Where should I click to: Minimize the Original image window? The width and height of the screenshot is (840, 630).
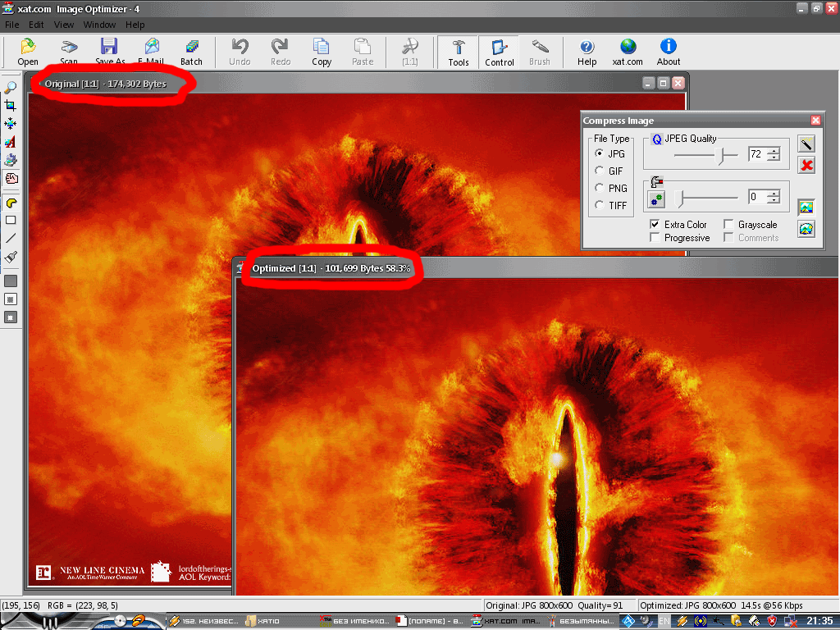click(x=648, y=83)
